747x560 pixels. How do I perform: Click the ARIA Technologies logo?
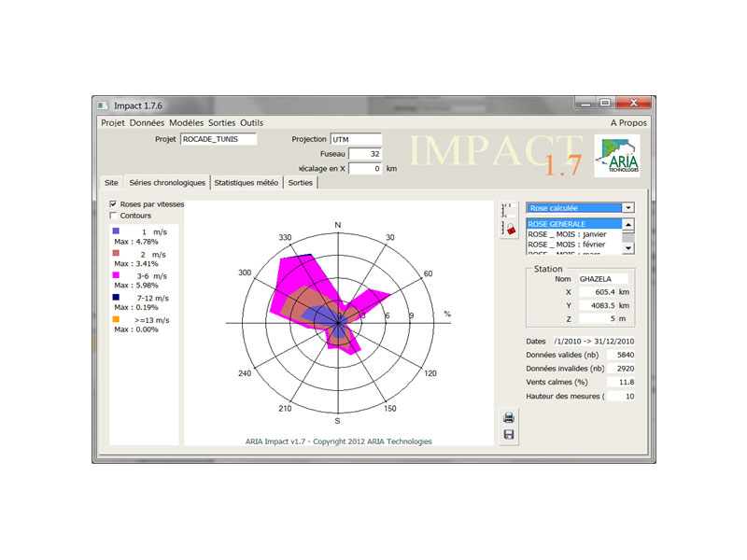(617, 155)
